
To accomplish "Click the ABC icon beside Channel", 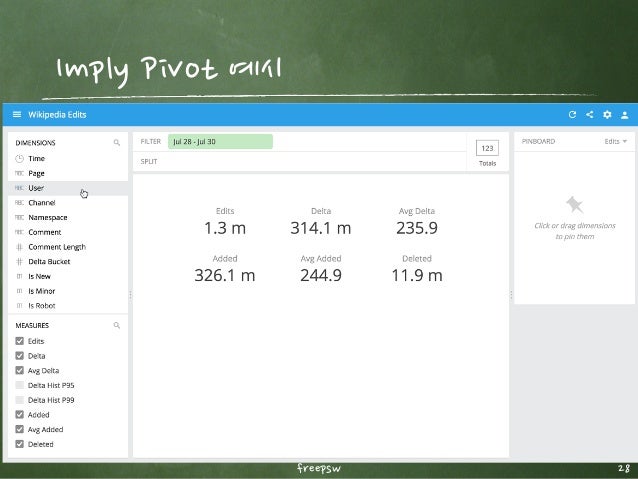I will tap(19, 202).
